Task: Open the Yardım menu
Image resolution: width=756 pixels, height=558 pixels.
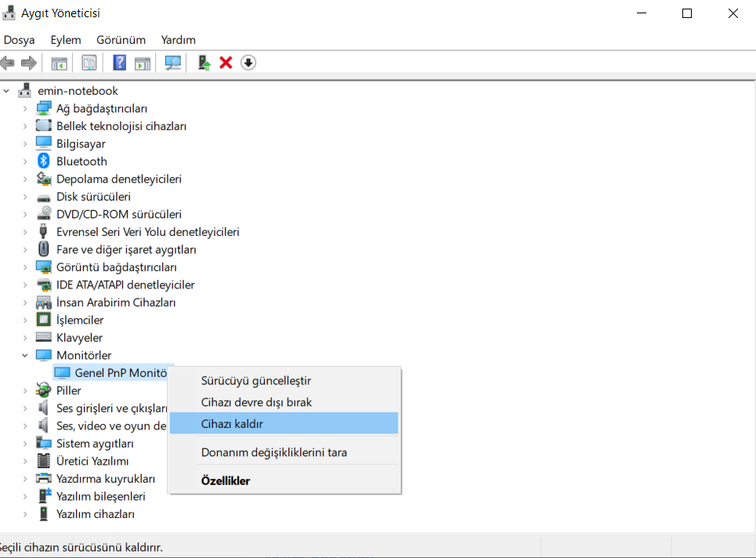Action: tap(179, 40)
